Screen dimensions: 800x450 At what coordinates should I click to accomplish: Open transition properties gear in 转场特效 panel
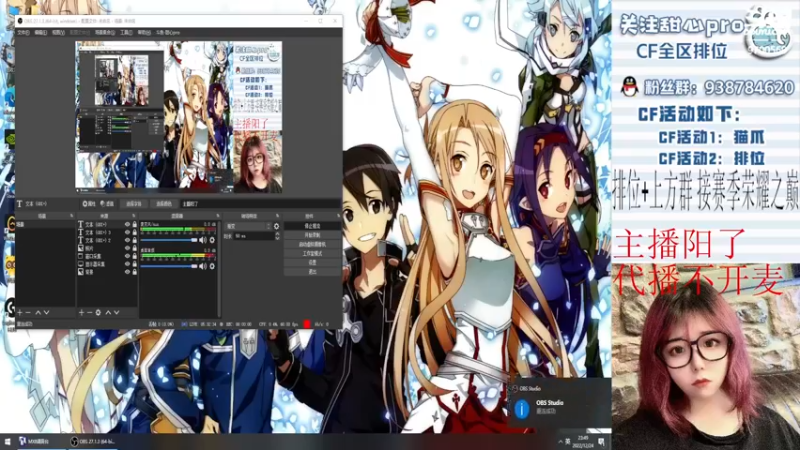pyautogui.click(x=277, y=226)
